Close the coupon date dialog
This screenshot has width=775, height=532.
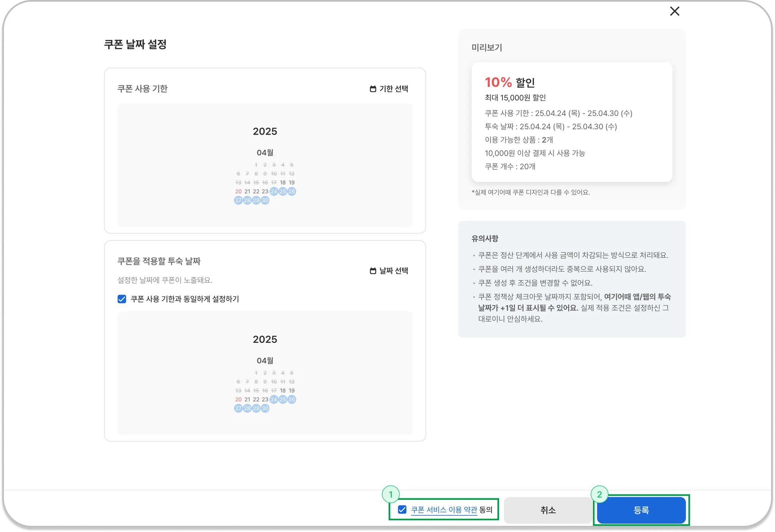tap(674, 11)
